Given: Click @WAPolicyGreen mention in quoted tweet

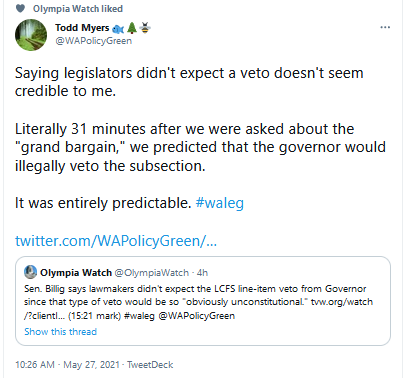Looking at the screenshot, I should click(197, 316).
